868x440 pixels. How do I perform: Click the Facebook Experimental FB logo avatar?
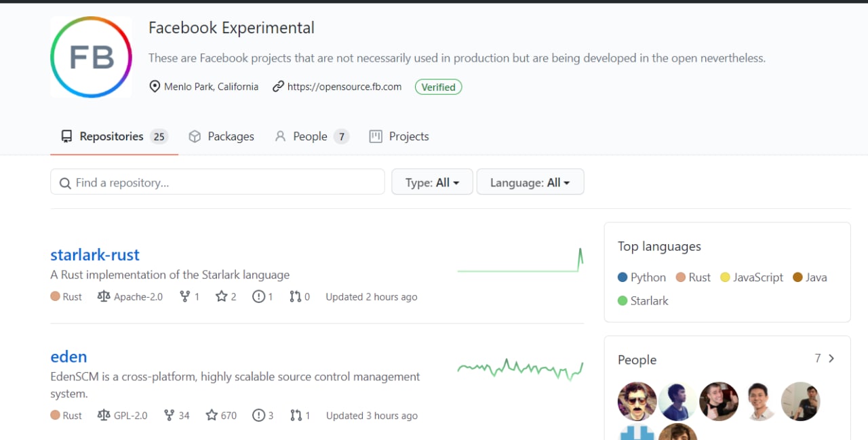click(91, 57)
